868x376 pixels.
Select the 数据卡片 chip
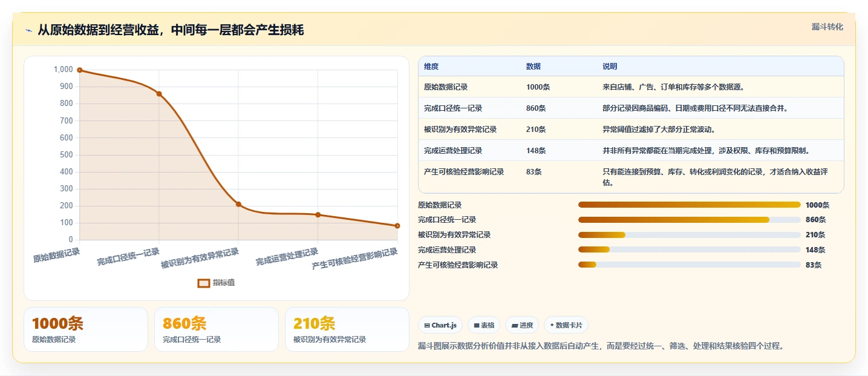coord(566,325)
